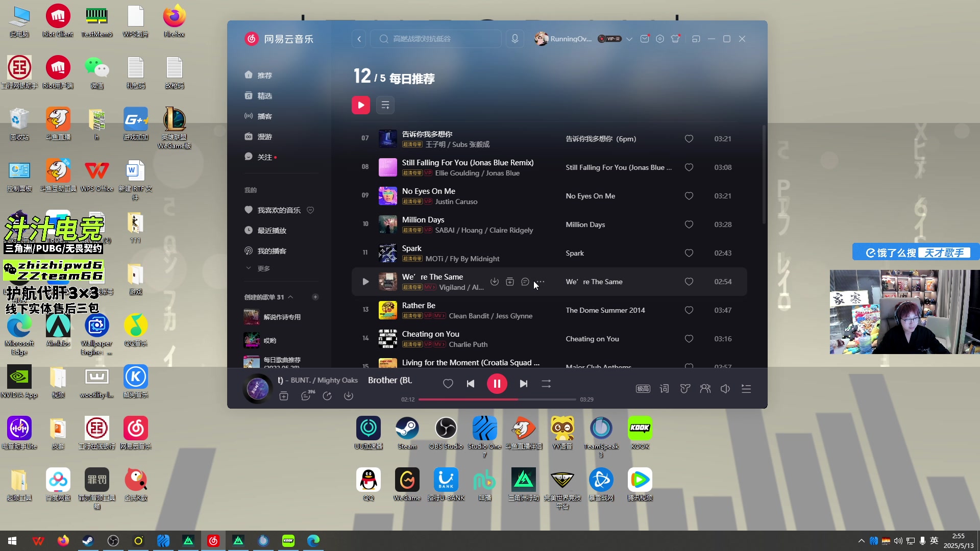Go back with the left arrow button
Viewport: 980px width, 551px height.
pyautogui.click(x=359, y=39)
